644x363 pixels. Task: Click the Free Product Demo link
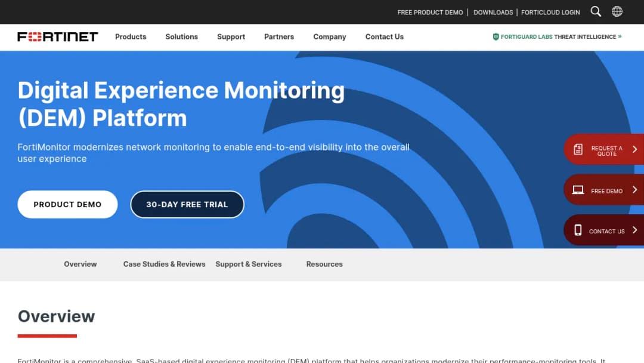tap(430, 13)
